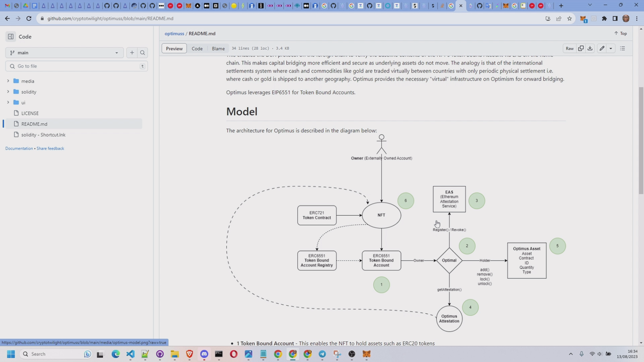Open File Explorer from taskbar
The image size is (644, 362).
pyautogui.click(x=175, y=354)
